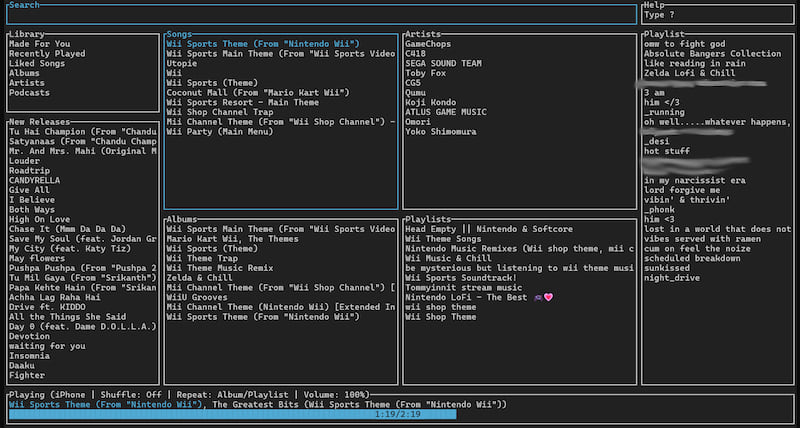Open the '_phonk' playlist
This screenshot has height=428, width=800.
pos(659,210)
